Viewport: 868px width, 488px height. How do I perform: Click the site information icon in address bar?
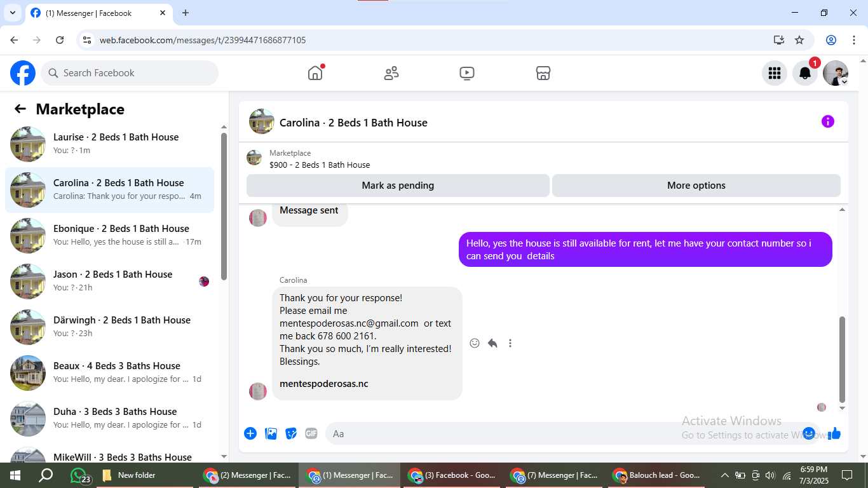[x=87, y=40]
